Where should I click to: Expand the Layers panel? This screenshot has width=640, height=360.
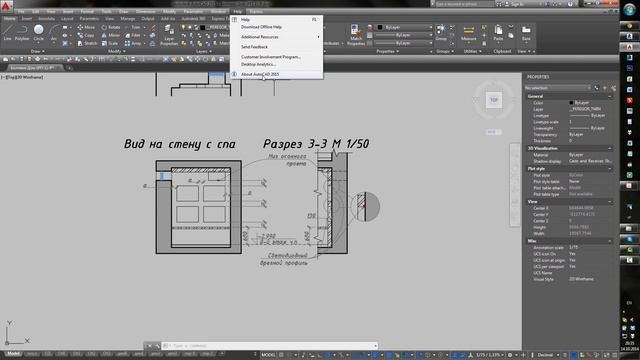click(204, 51)
